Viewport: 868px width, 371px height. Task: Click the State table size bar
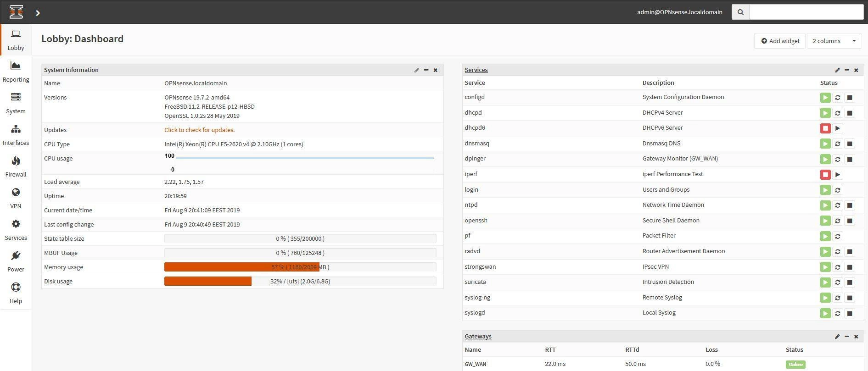pyautogui.click(x=300, y=238)
